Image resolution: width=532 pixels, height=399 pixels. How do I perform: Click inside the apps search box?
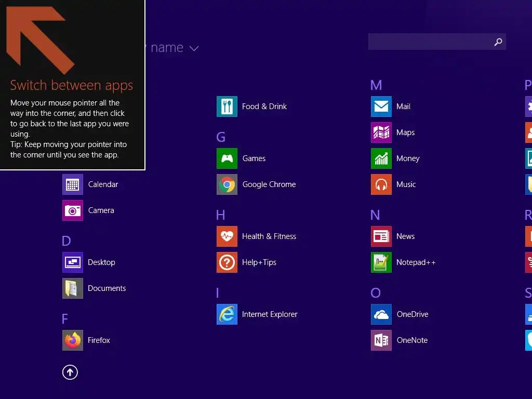pos(437,42)
